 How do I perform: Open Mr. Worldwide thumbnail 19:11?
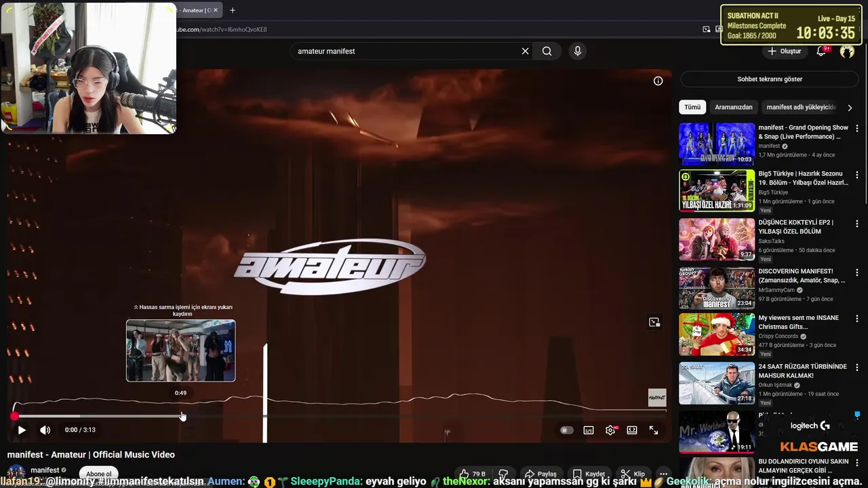click(x=717, y=432)
